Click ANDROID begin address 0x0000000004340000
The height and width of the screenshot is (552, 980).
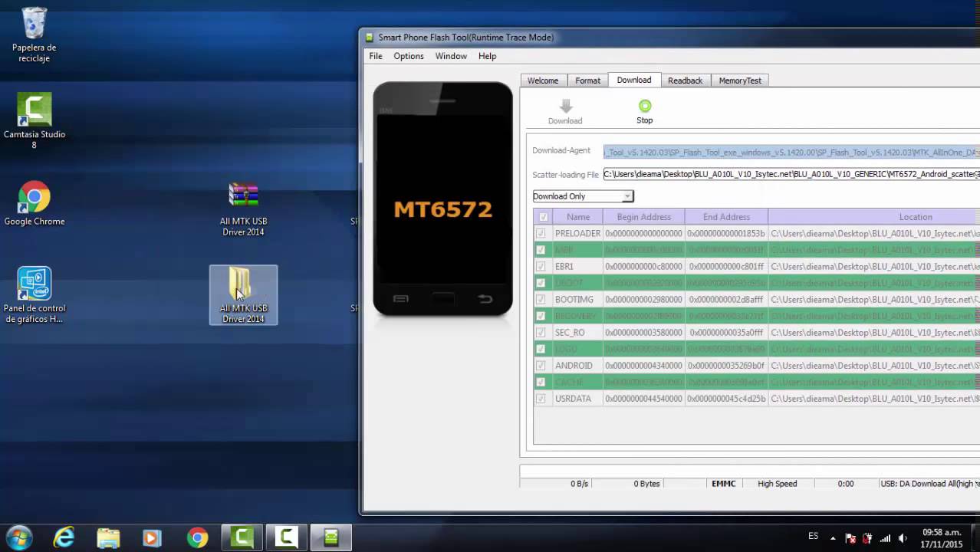[643, 366]
